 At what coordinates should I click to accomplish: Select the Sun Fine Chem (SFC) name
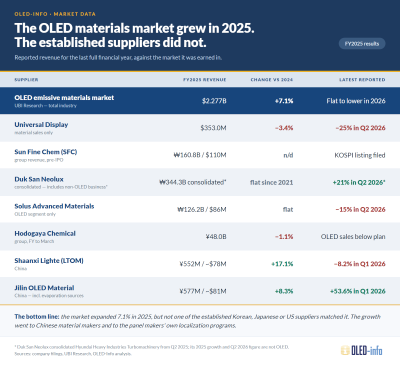[x=46, y=152]
